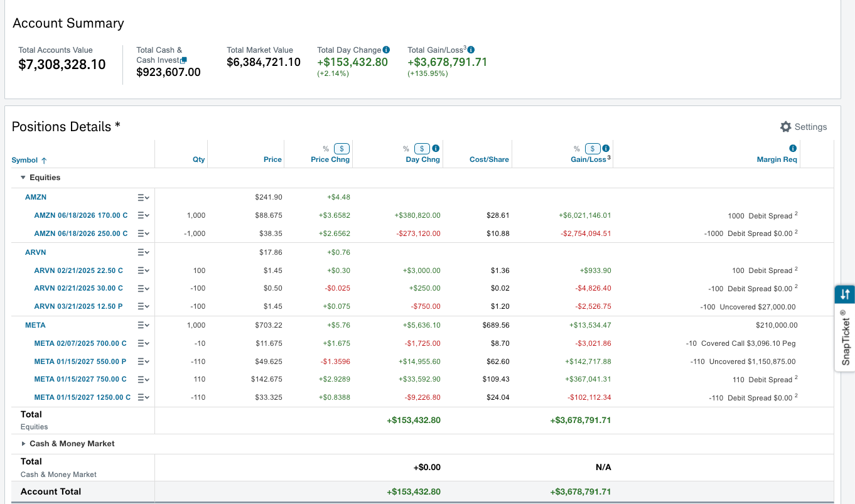Sort by the Qty column header
855x504 pixels.
tap(199, 159)
